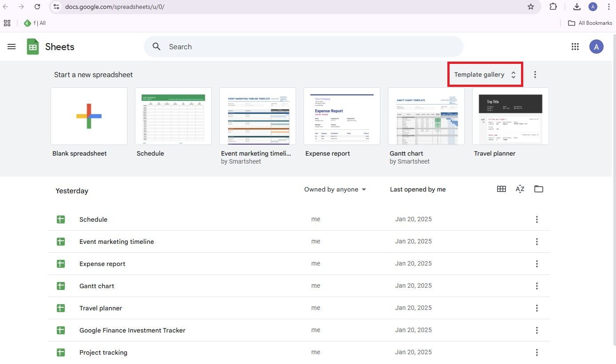Open options menu for Travel planner file
Image resolution: width=616 pixels, height=364 pixels.
click(x=537, y=308)
